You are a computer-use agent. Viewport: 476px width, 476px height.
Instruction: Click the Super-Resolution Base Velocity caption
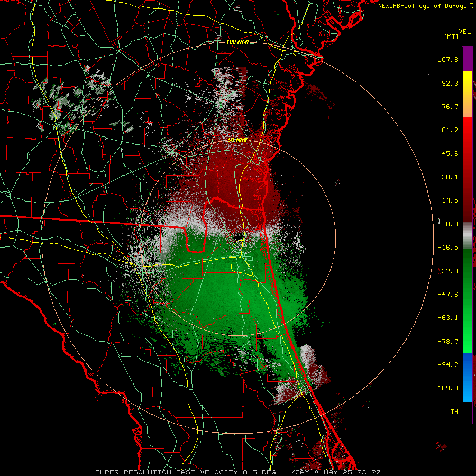237,472
